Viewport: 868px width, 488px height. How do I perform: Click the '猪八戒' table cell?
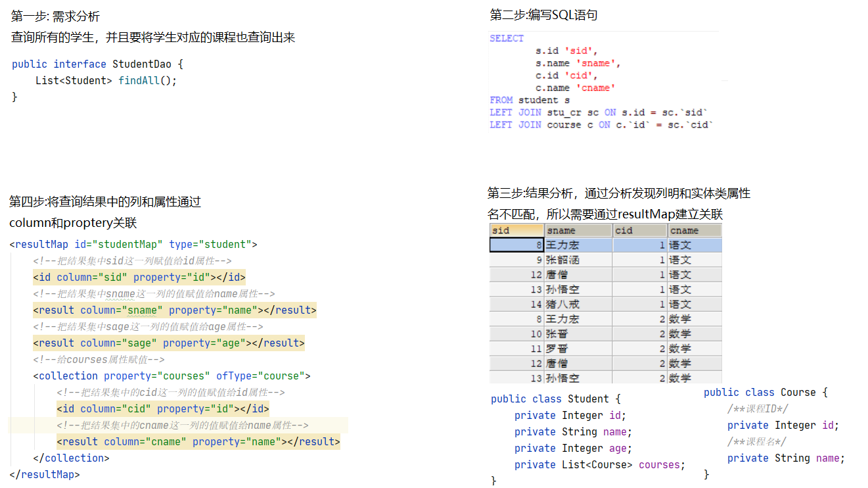point(579,304)
